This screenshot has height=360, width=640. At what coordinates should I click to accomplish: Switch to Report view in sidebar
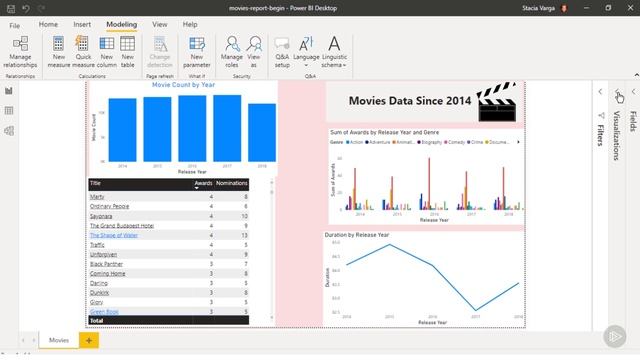point(9,91)
